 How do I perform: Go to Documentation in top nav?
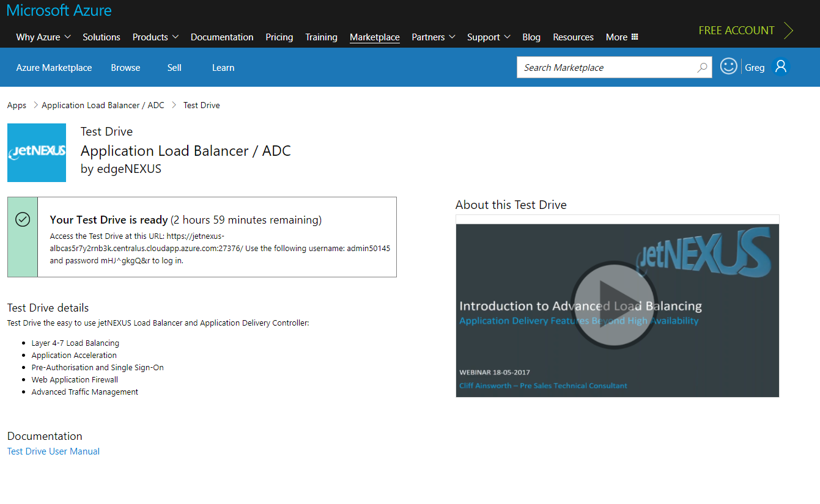click(x=222, y=37)
